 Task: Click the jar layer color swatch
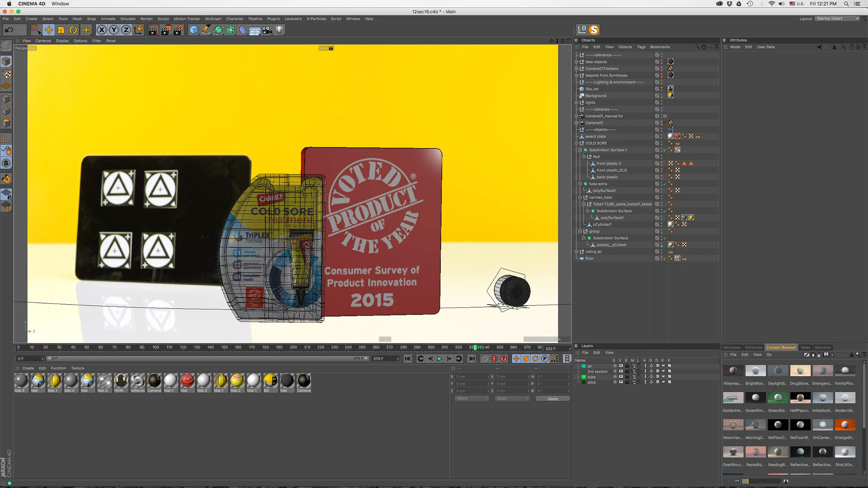pyautogui.click(x=584, y=366)
